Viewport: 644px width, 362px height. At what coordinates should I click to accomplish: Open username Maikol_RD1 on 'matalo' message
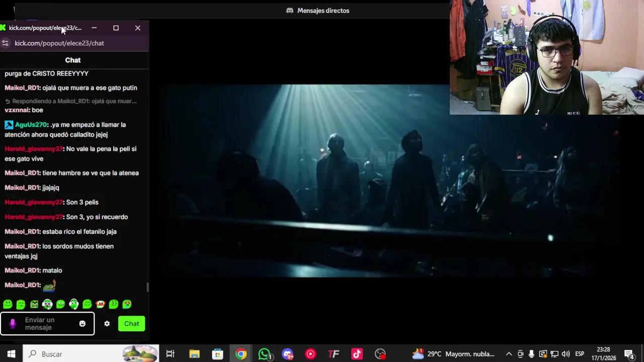click(x=22, y=270)
